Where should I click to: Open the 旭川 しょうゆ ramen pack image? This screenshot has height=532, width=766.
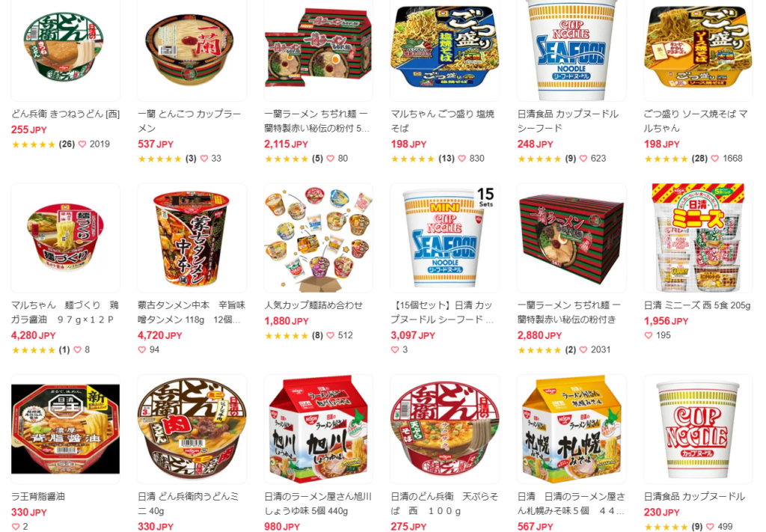tap(319, 429)
